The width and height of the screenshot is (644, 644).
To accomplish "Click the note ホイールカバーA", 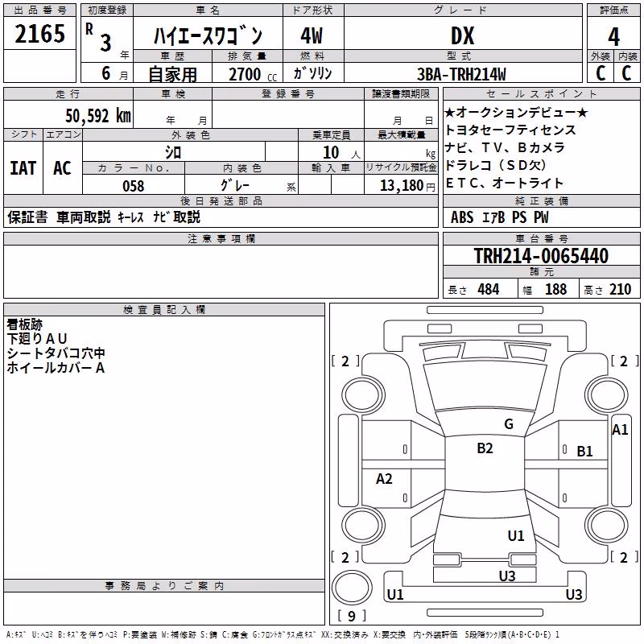I will [56, 368].
